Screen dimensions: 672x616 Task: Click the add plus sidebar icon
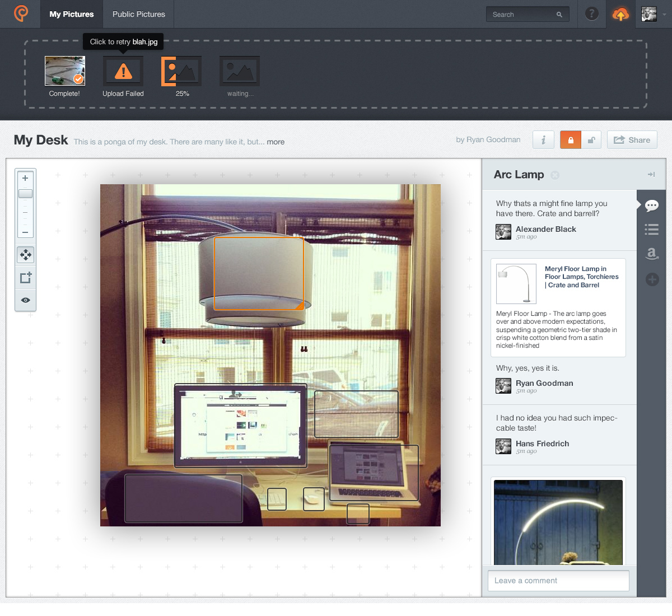pos(652,279)
